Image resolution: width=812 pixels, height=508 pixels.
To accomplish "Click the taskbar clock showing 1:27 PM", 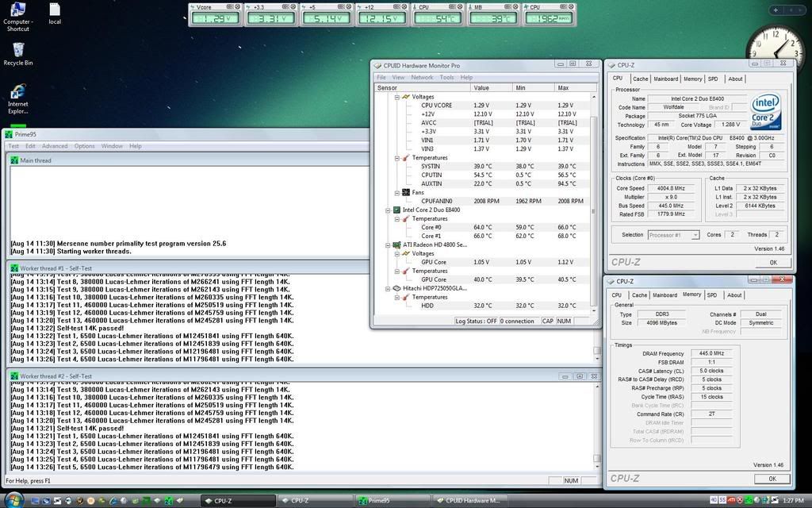I will (x=793, y=500).
